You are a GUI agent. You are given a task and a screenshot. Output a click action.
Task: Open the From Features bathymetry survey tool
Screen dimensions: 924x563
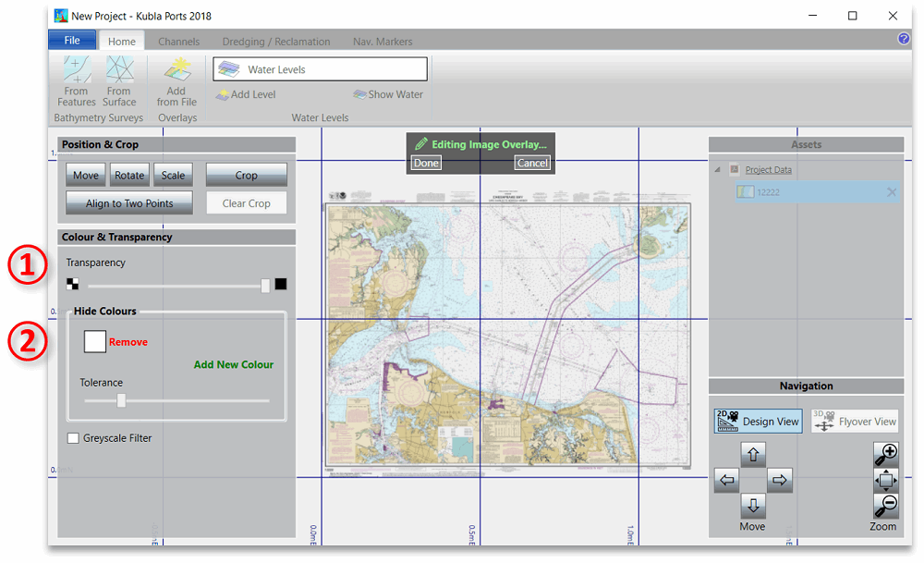click(77, 81)
